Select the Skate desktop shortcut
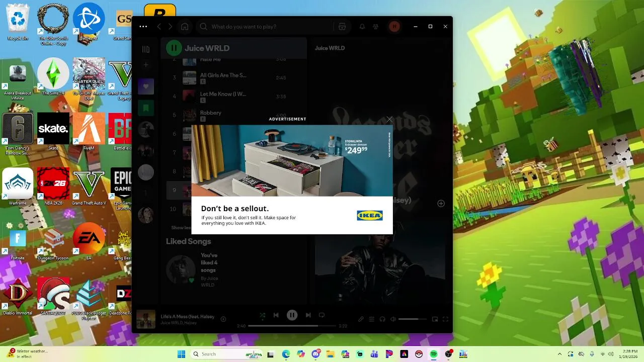644x362 pixels. coord(53,132)
